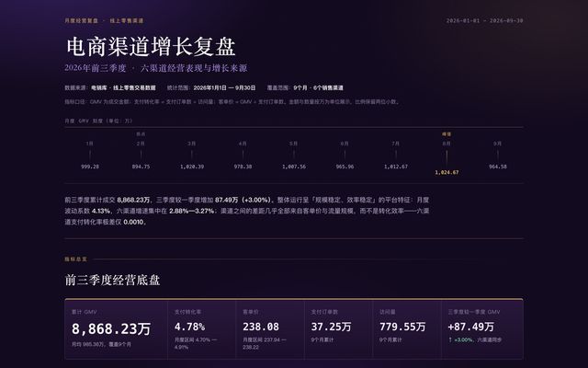Image resolution: width=588 pixels, height=368 pixels.
Task: Click the 9个月 · 6个销售渠道 coverage value
Action: click(319, 88)
